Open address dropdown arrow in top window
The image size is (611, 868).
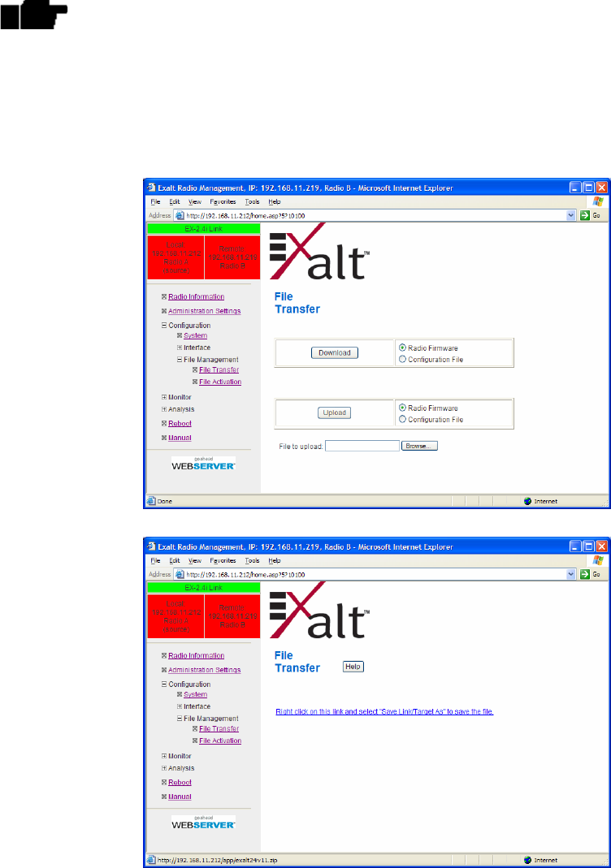pyautogui.click(x=571, y=215)
